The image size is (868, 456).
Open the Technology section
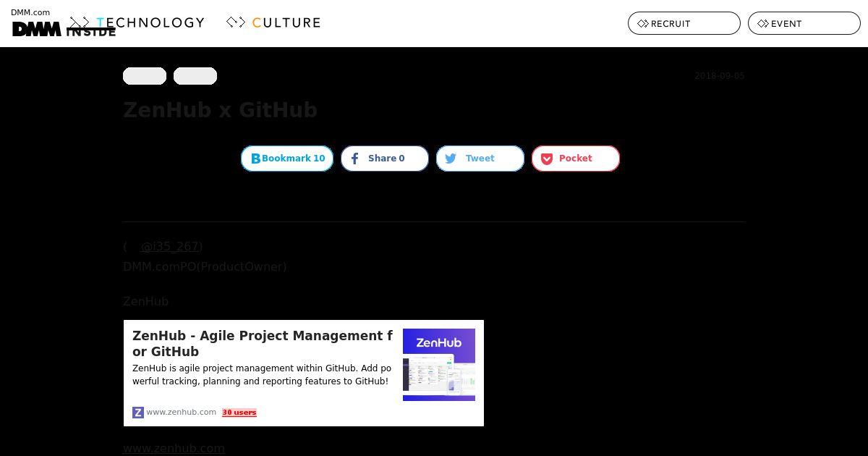click(x=137, y=22)
